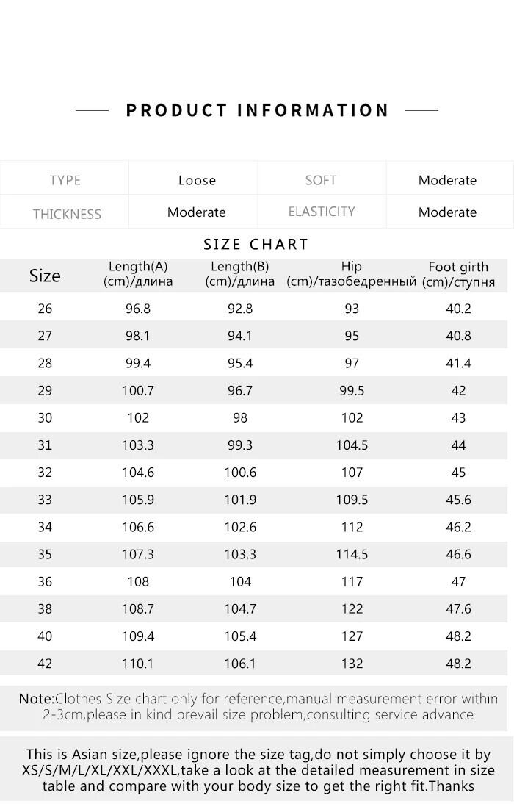
Task: Click the Asian size notice paragraph
Action: tap(258, 770)
